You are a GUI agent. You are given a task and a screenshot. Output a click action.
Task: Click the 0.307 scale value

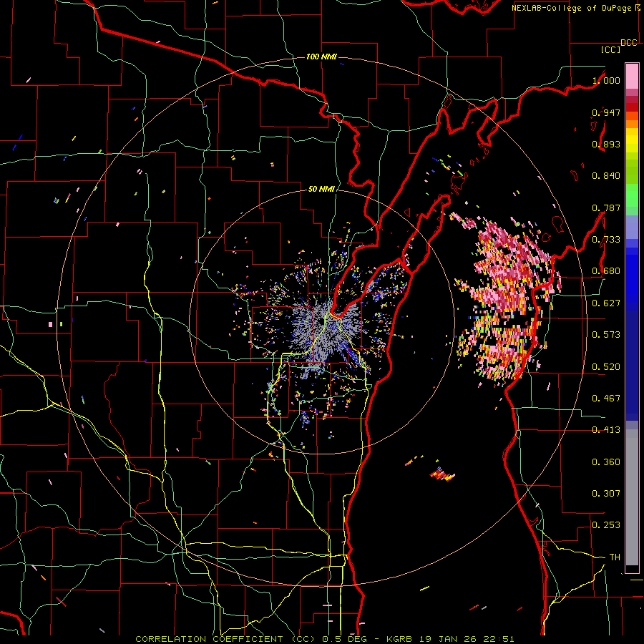(x=606, y=494)
